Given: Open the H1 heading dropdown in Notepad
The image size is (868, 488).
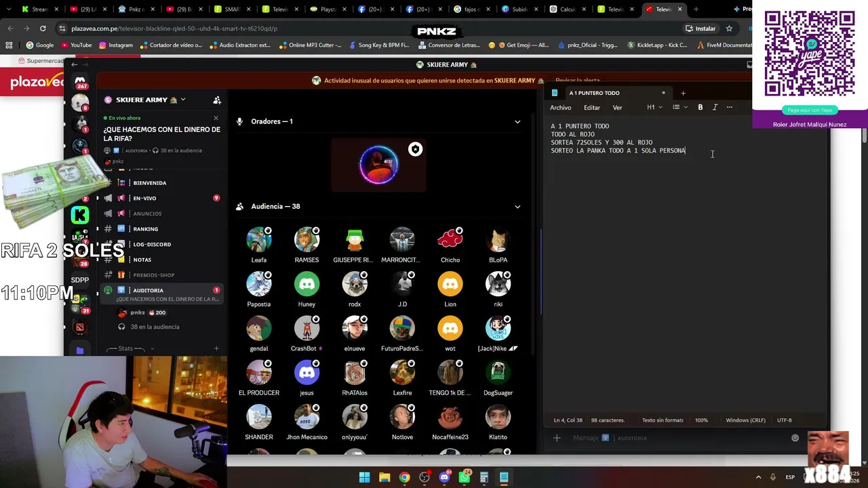Looking at the screenshot, I should pos(654,107).
